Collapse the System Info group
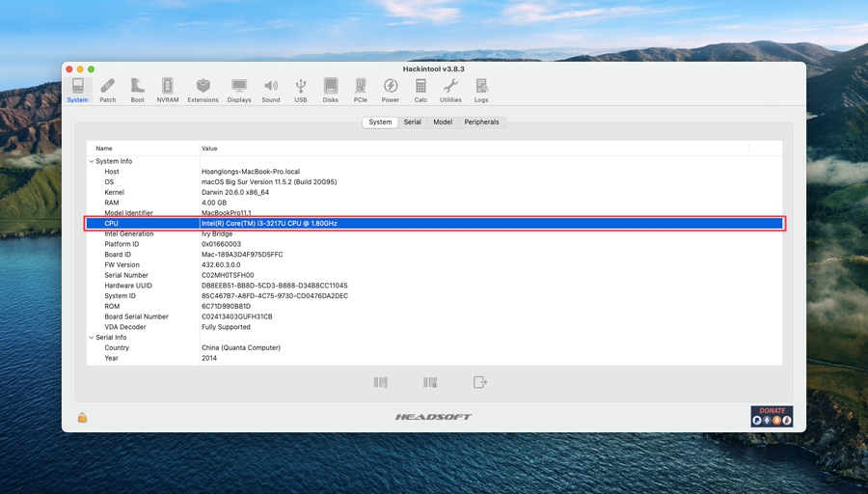Screen dimensions: 868x494 92,161
